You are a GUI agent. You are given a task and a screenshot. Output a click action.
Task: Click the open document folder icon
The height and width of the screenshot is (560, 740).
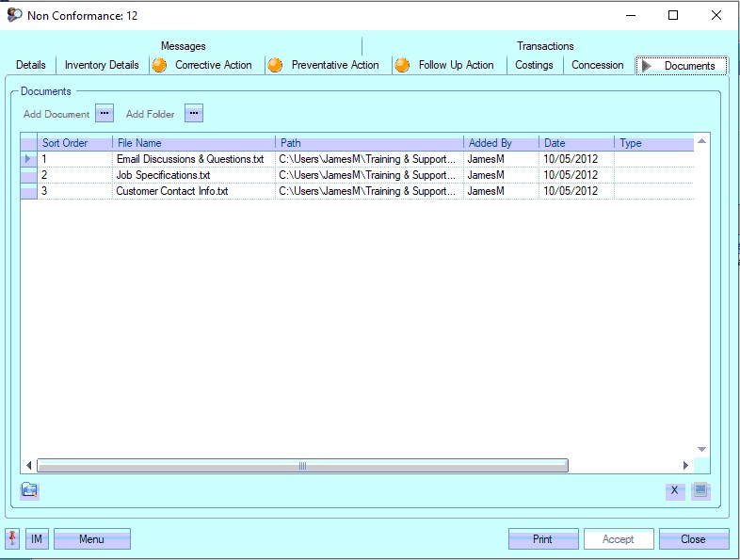(x=30, y=489)
